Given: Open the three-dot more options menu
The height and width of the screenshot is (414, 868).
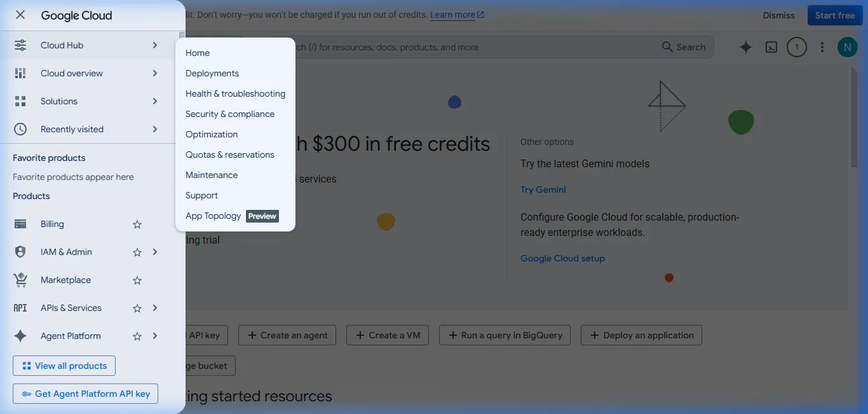Looking at the screenshot, I should click(x=822, y=47).
